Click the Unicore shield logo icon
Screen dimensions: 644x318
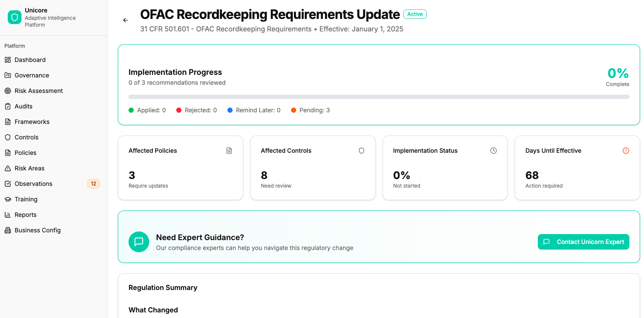coord(15,17)
